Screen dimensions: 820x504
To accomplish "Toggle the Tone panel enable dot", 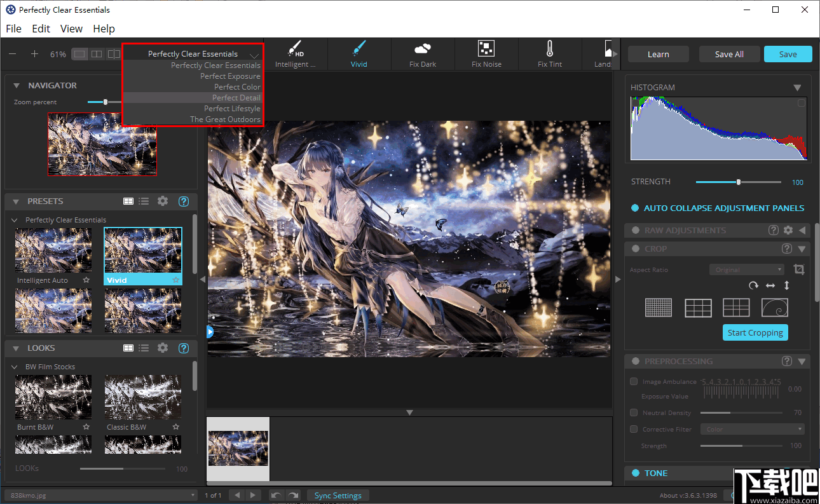I will tap(635, 473).
